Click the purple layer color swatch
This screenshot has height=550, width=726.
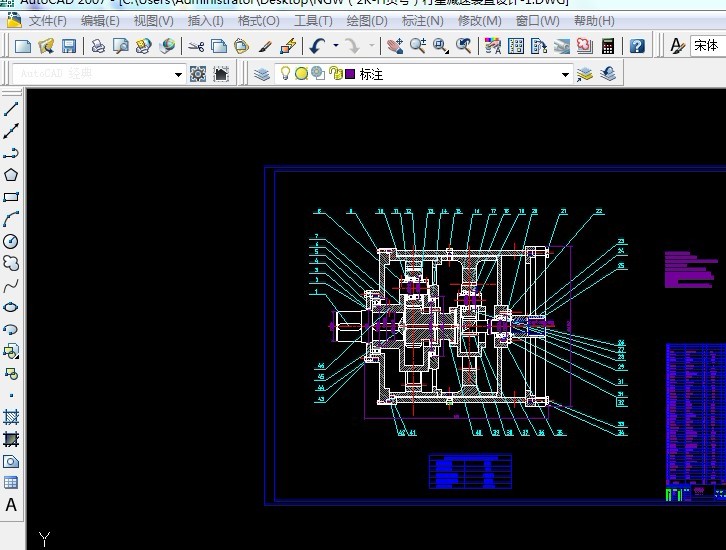(349, 74)
